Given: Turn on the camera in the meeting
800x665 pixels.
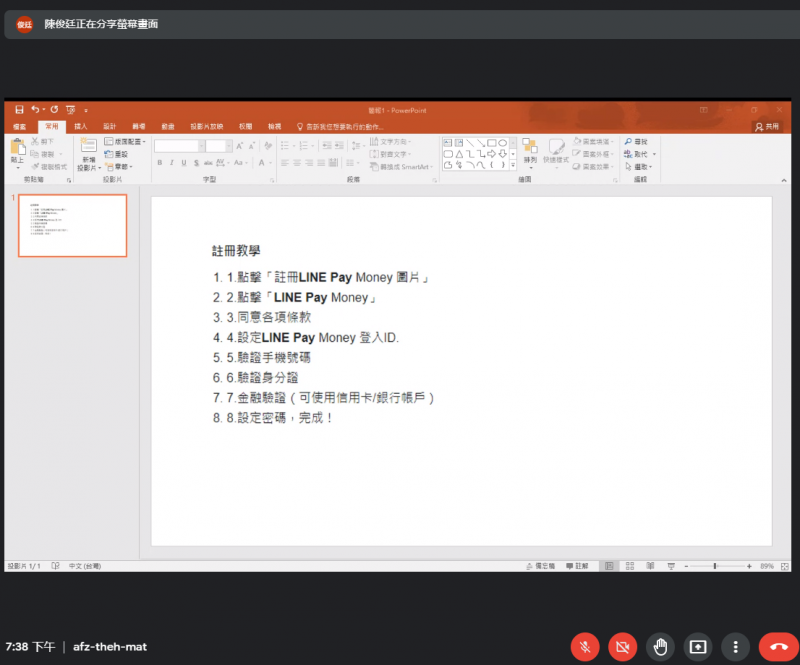Looking at the screenshot, I should coord(622,647).
